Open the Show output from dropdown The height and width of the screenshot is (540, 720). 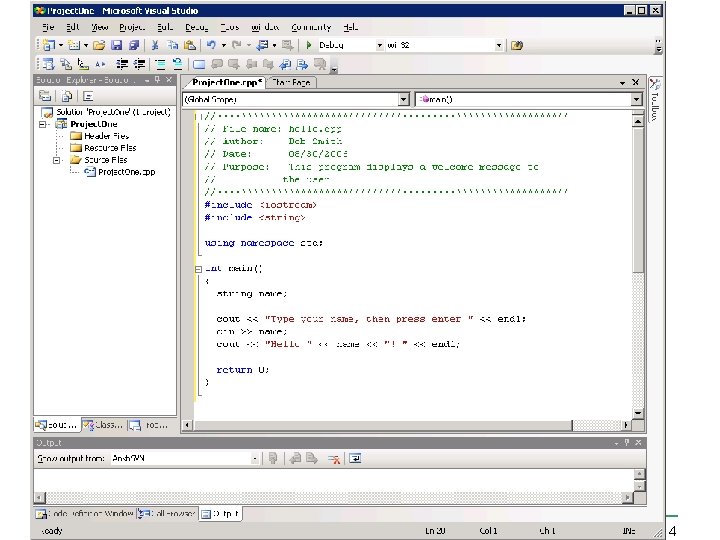pos(255,458)
